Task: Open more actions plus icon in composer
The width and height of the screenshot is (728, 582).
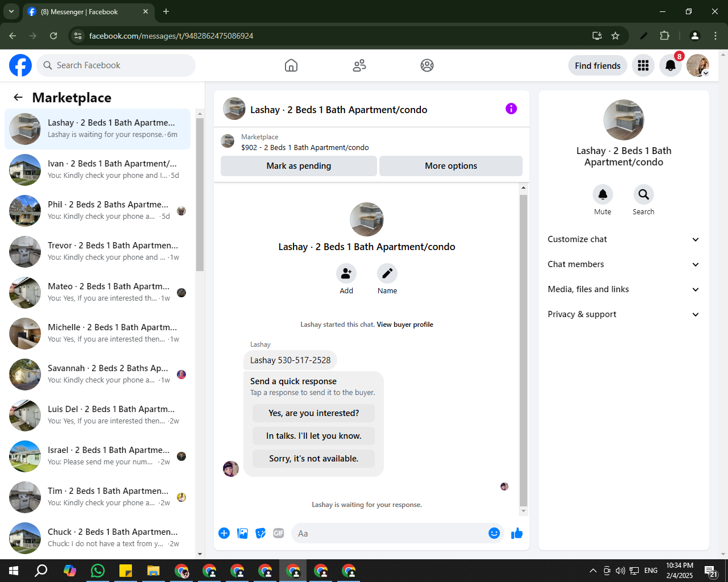Action: coord(224,533)
